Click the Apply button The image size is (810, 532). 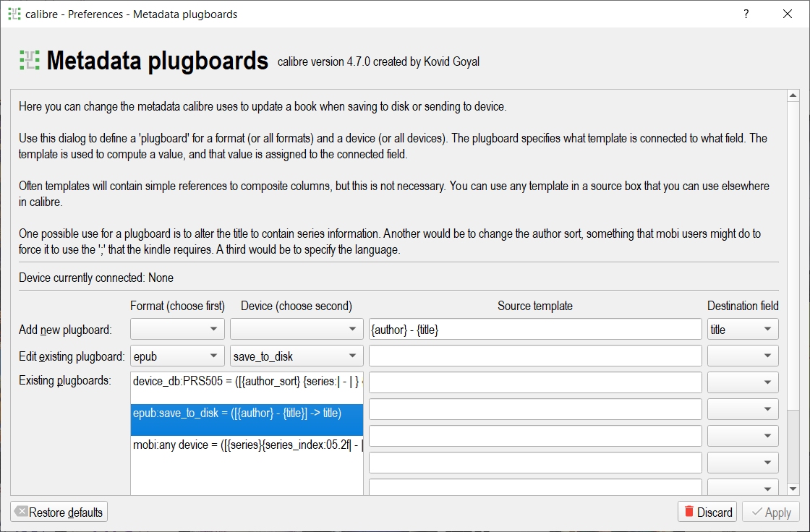[x=771, y=512]
